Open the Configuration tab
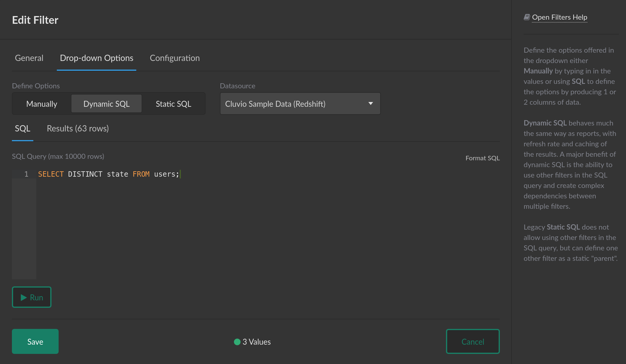This screenshot has height=364, width=626. tap(175, 58)
